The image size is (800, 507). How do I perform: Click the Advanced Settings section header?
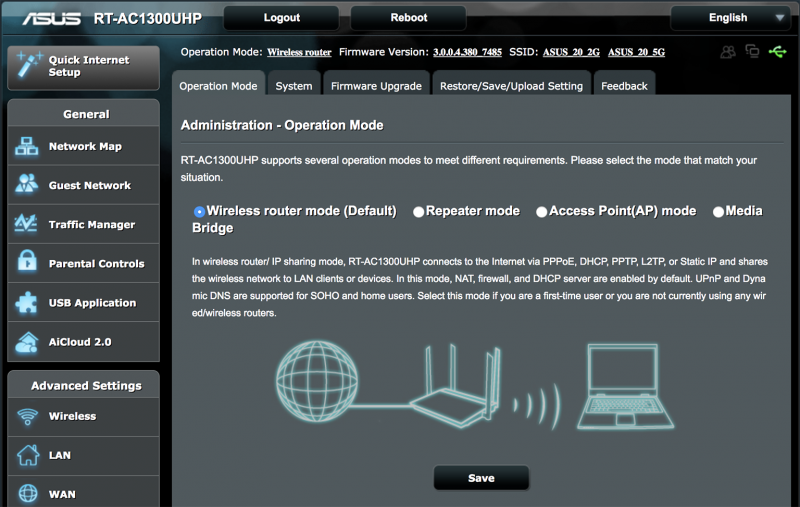point(84,385)
